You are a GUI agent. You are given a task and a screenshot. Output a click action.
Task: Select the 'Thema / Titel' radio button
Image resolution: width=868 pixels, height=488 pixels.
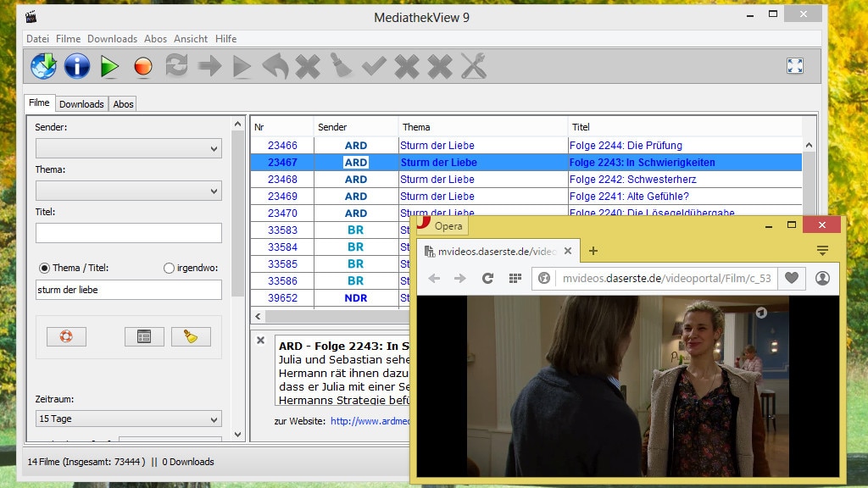coord(44,268)
